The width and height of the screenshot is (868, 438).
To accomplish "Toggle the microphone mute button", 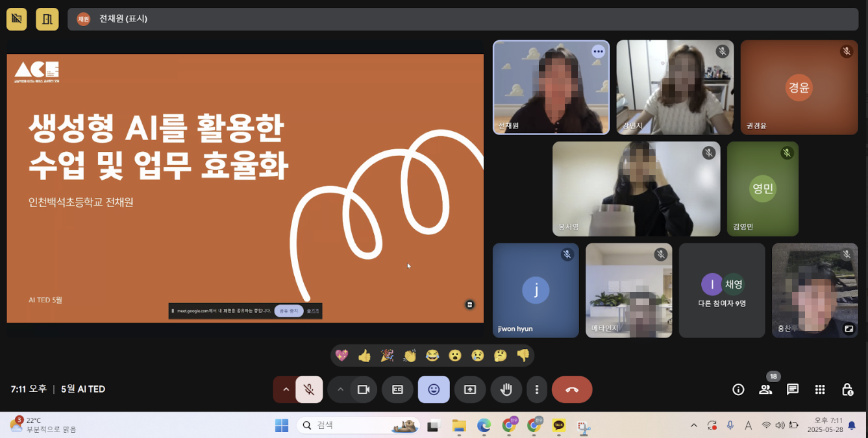I will [309, 390].
